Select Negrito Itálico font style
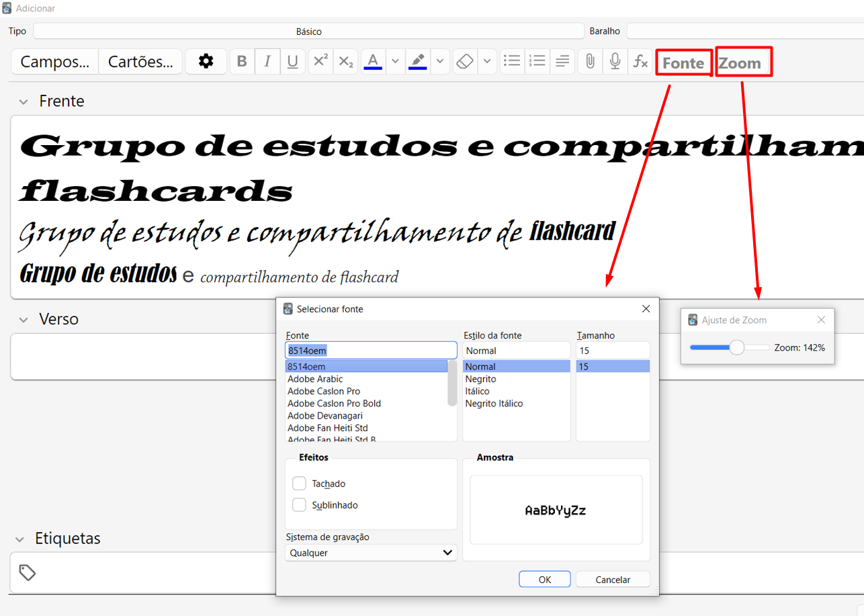864x616 pixels. point(494,404)
